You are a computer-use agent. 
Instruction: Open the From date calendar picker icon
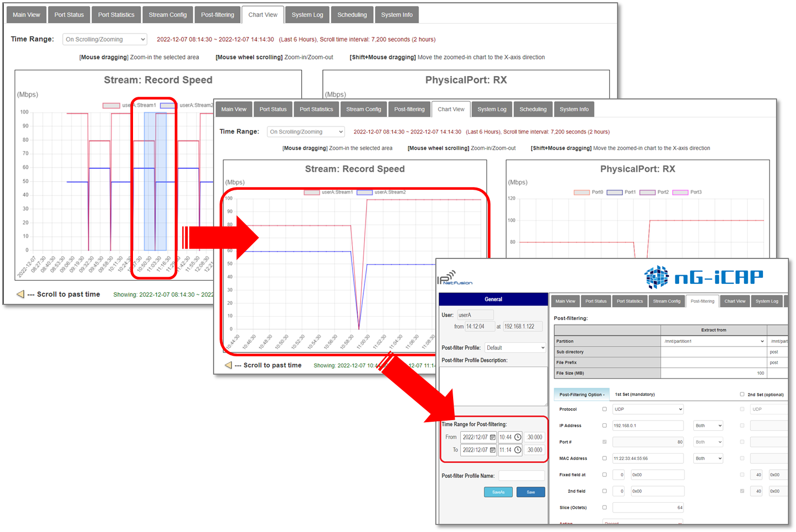point(493,437)
